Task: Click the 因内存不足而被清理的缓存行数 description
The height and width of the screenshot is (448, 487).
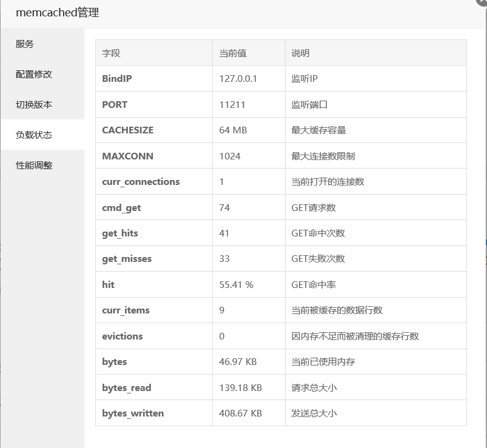Action: [355, 336]
